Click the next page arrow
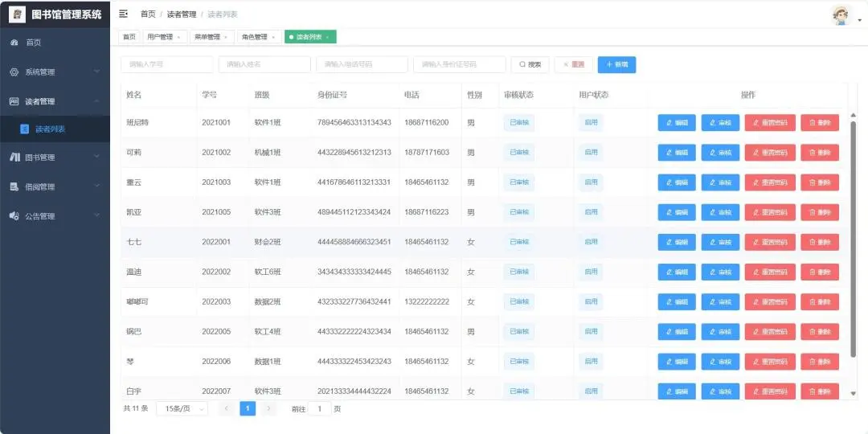This screenshot has height=434, width=868. point(268,408)
